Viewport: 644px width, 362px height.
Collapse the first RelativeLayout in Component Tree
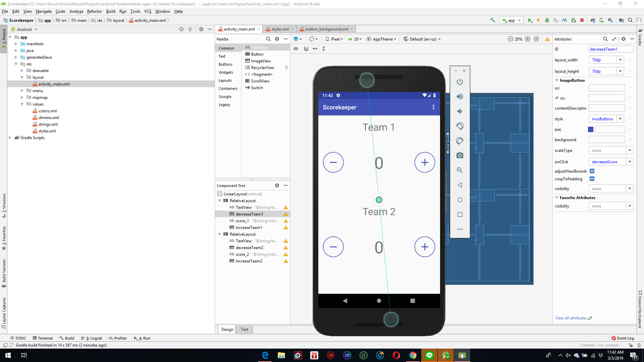pyautogui.click(x=220, y=200)
